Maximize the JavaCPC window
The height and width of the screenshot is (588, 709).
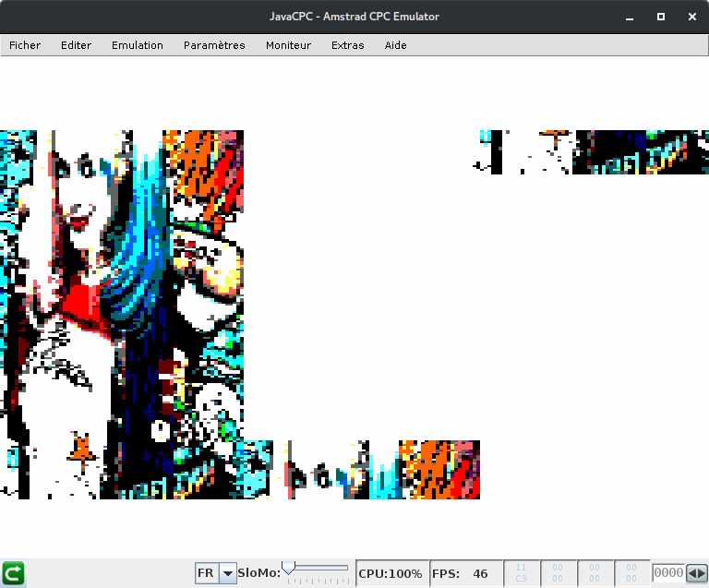[661, 17]
